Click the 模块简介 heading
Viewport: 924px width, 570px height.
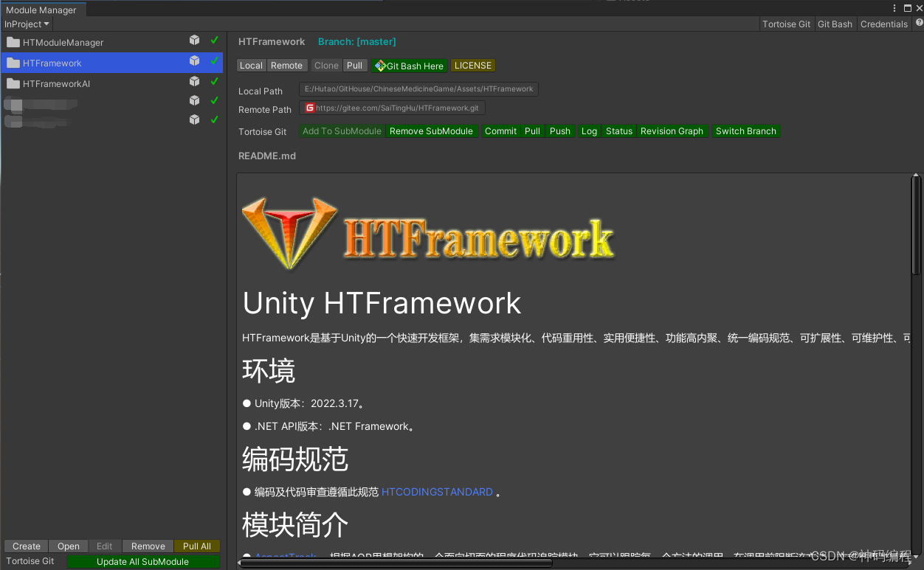pos(295,525)
